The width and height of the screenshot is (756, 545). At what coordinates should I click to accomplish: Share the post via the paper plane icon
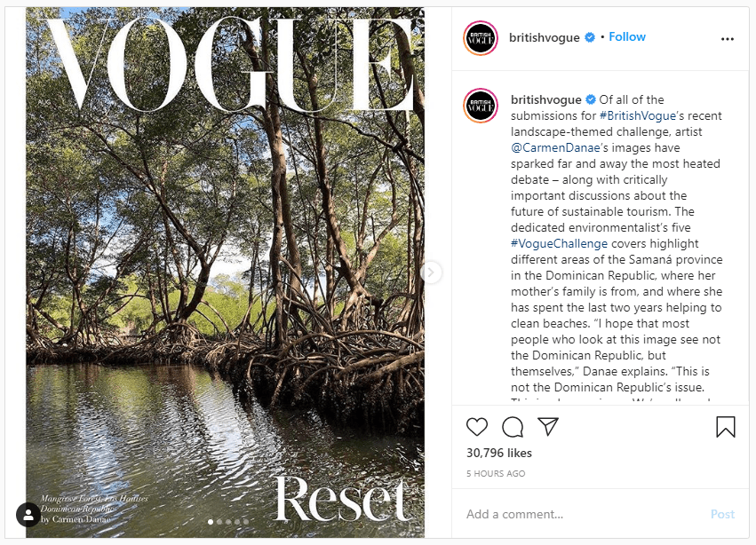548,427
